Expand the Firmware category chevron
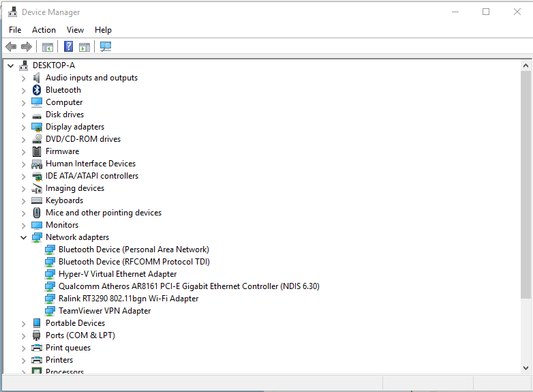This screenshot has width=533, height=392. tap(23, 152)
